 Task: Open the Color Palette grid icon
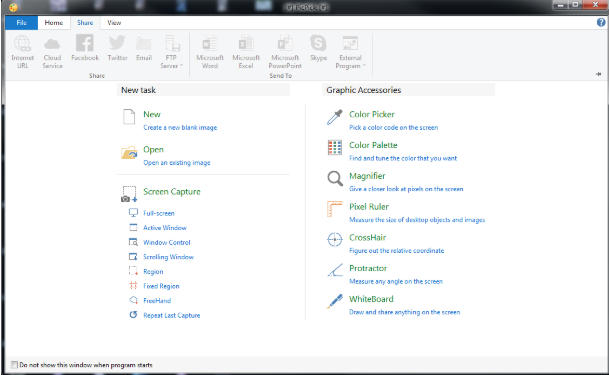(334, 148)
